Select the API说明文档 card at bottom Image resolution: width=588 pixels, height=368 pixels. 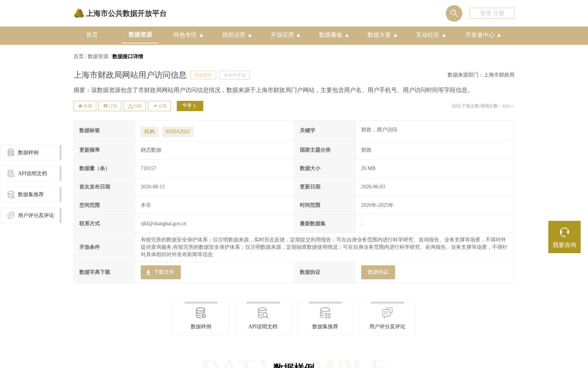pos(263,319)
